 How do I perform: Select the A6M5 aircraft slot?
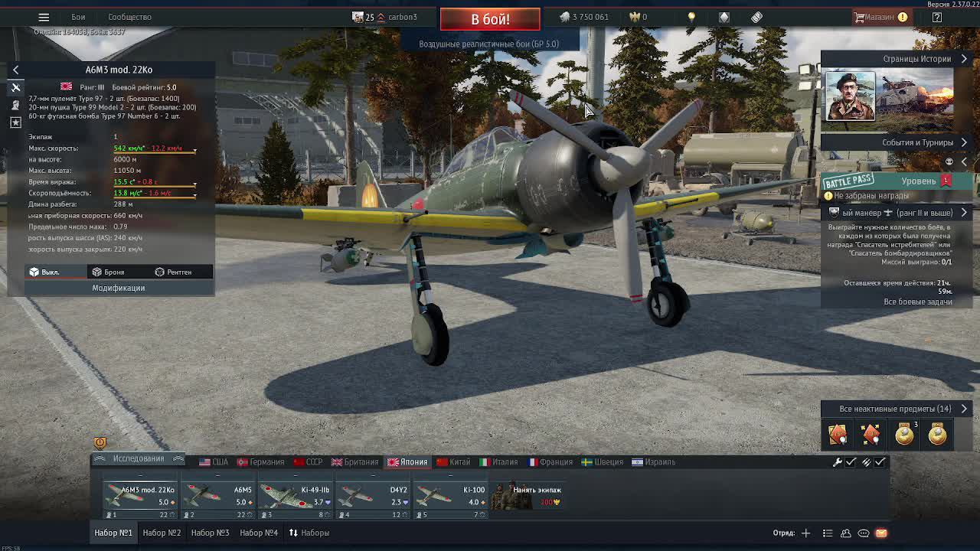click(217, 496)
